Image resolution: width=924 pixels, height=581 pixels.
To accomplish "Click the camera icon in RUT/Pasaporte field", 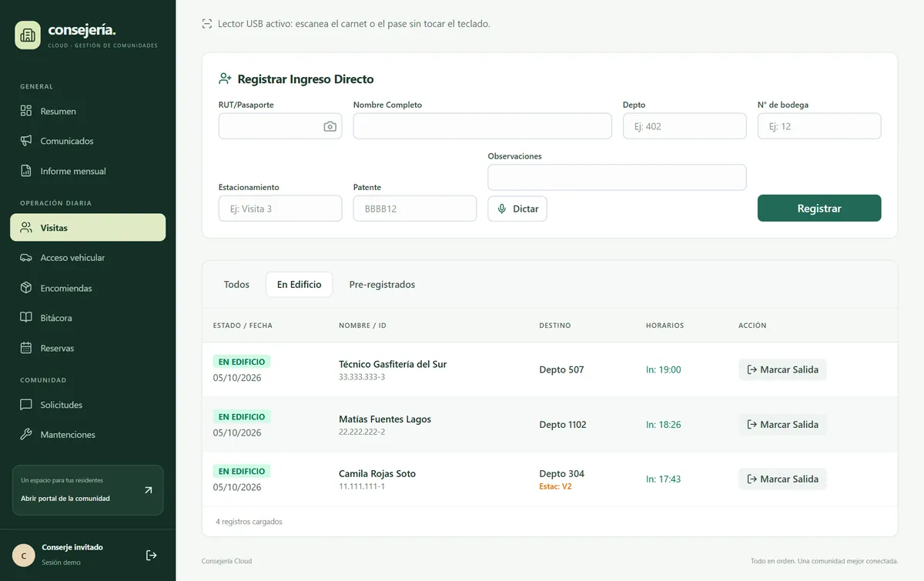I will pos(330,126).
